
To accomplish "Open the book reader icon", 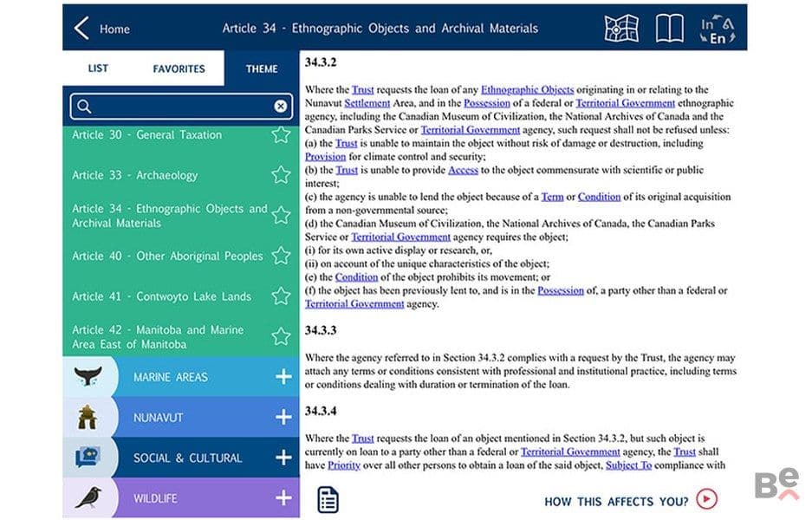I will click(670, 28).
